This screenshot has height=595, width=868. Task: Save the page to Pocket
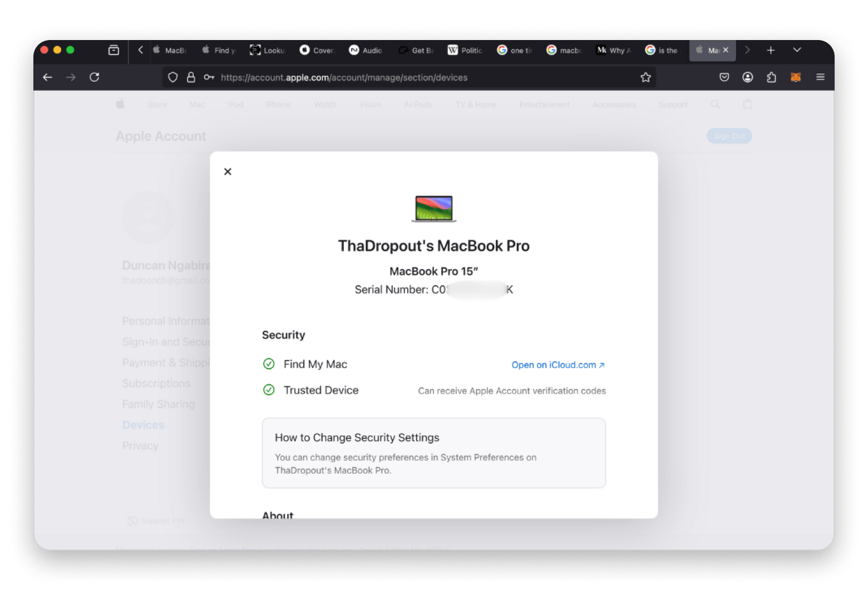tap(724, 77)
